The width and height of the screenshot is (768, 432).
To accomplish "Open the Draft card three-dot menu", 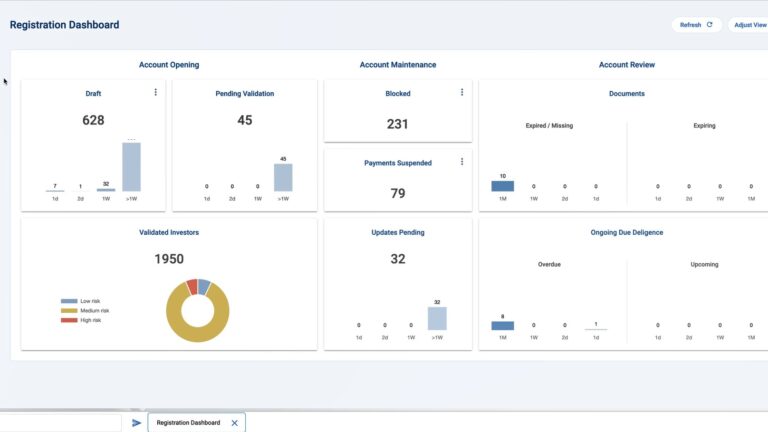I will 156,92.
